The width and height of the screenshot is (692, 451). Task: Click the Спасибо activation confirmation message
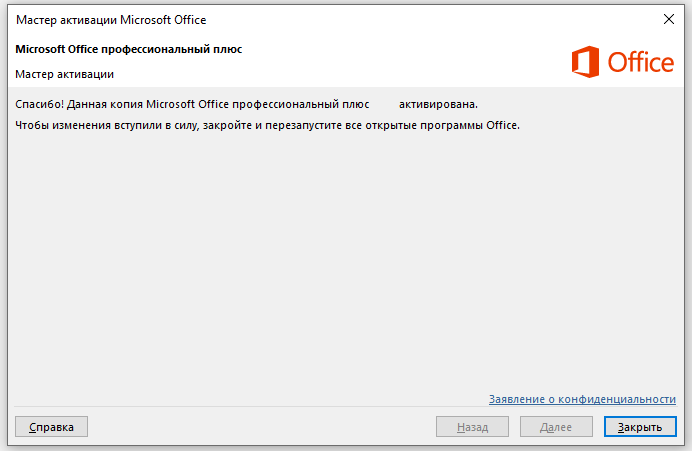(246, 104)
